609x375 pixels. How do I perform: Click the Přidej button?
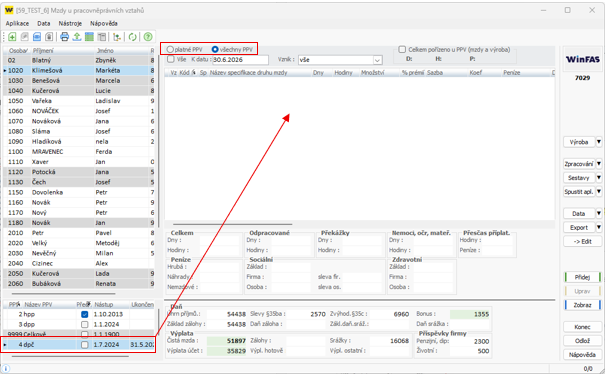click(x=582, y=277)
